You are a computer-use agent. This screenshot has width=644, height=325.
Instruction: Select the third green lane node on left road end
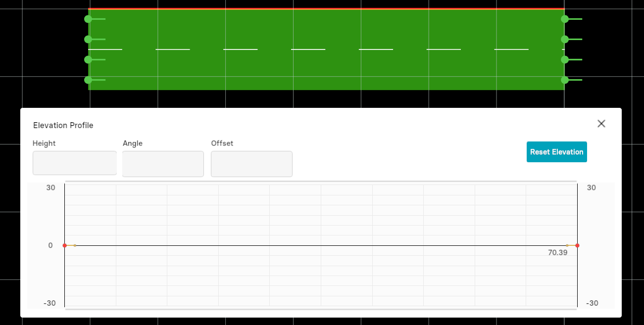[x=88, y=60]
